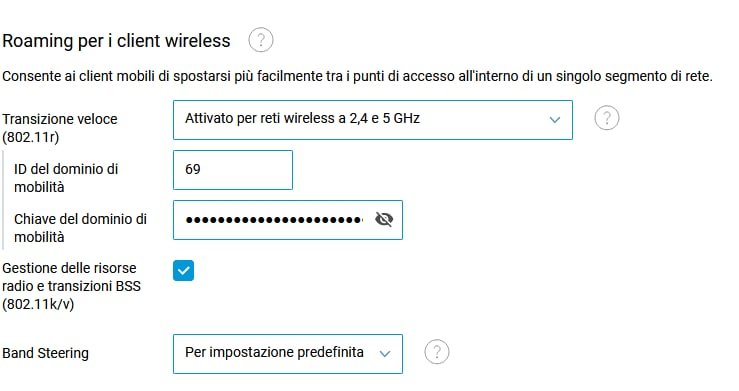
Task: Show help icon beside Transizione veloce dropdown
Action: click(x=607, y=118)
